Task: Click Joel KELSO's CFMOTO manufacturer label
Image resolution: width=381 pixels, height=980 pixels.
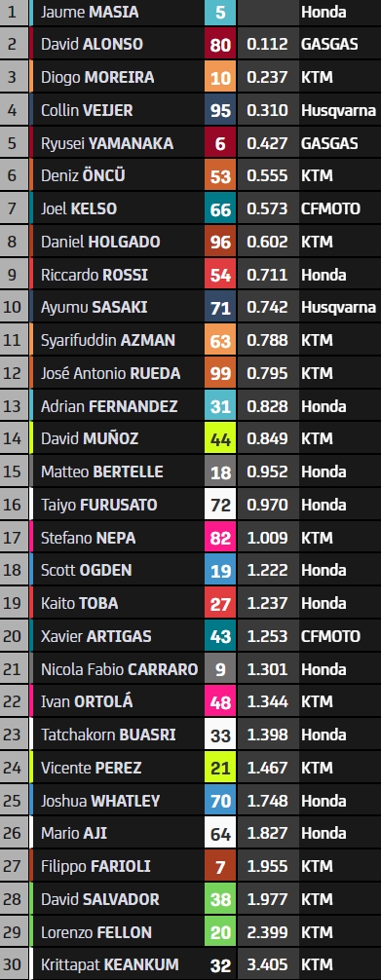Action: 330,208
